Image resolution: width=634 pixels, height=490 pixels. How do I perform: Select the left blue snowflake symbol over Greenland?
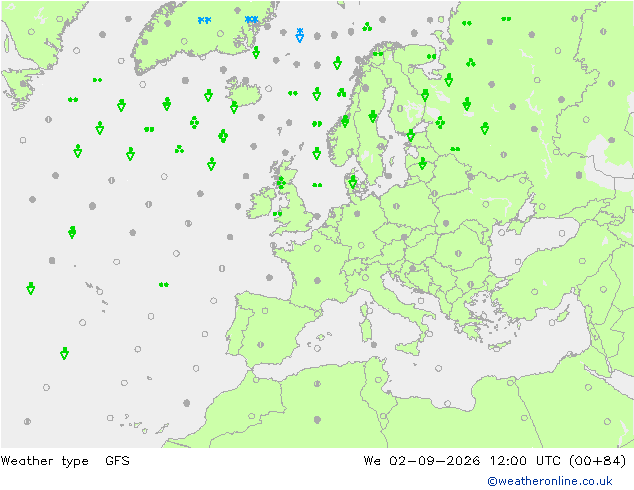point(205,20)
